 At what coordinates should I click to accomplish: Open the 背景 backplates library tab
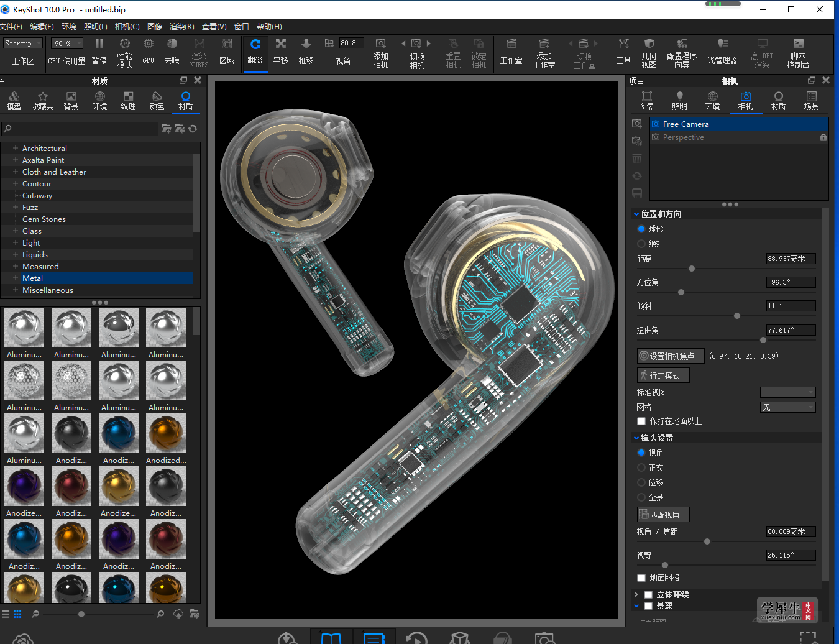71,101
